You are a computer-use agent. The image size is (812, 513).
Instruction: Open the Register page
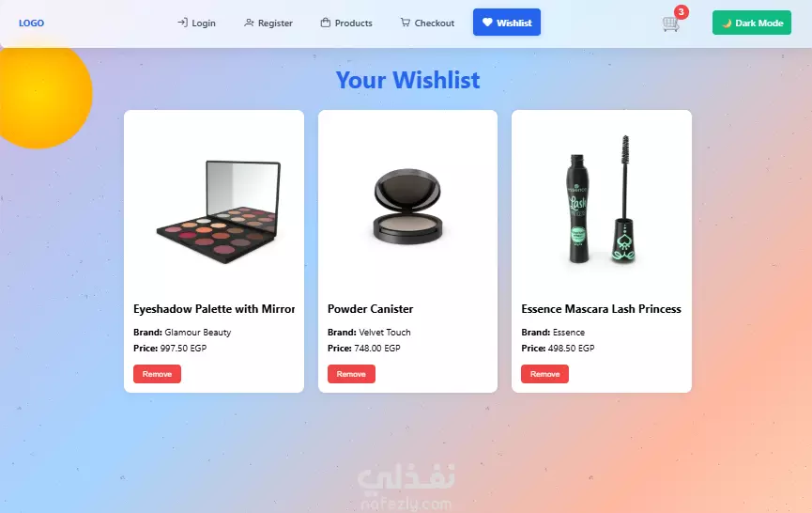(x=268, y=23)
